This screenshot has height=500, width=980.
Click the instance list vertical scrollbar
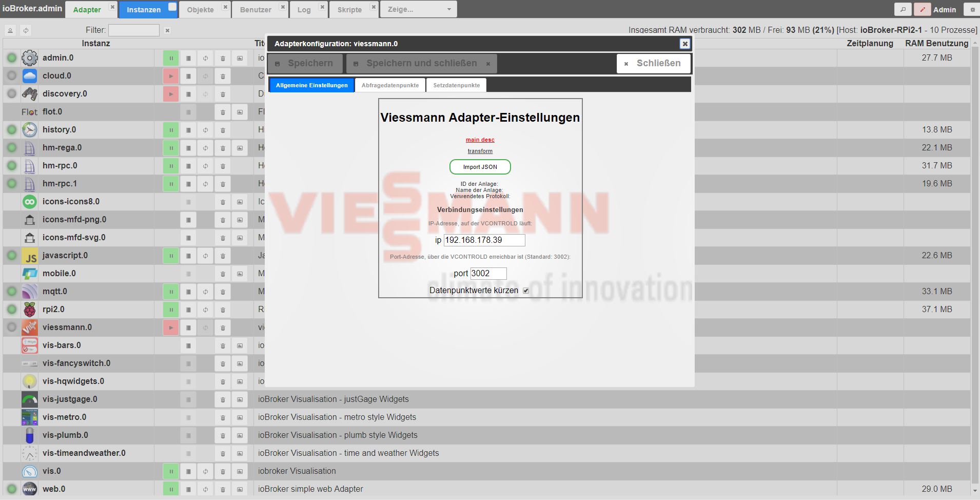pyautogui.click(x=975, y=267)
